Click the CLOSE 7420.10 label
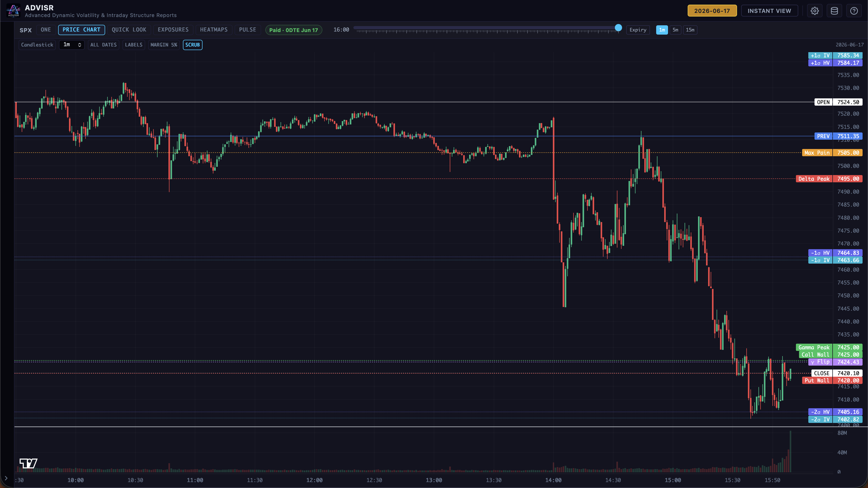868x488 pixels. [x=837, y=373]
